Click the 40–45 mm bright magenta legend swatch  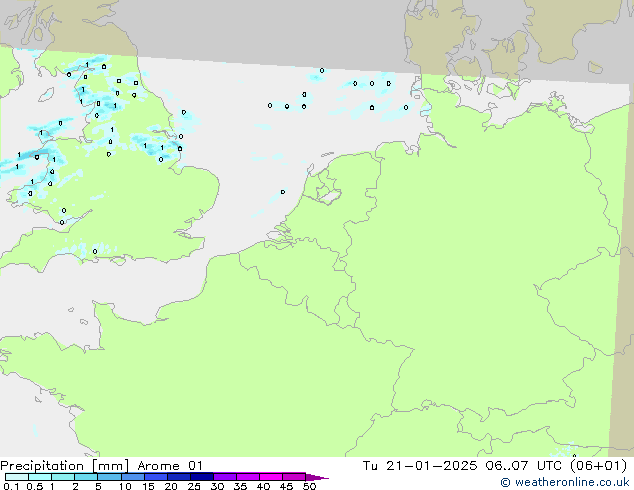[271, 477]
